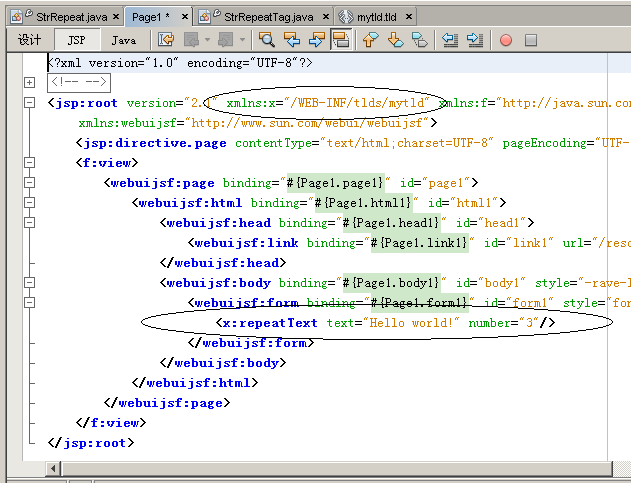Screen dimensions: 631x483
Task: Collapse the f:view fold marker
Action: tap(30, 163)
